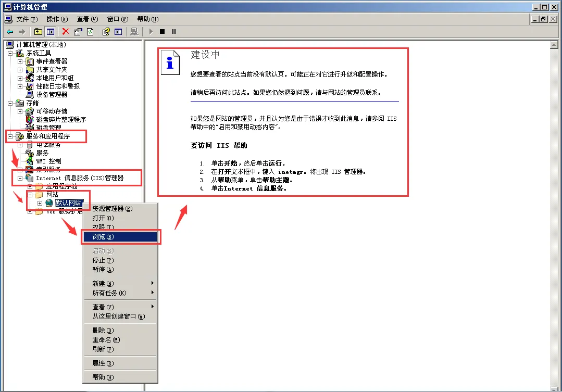Click the right pane scrollbar down arrow
Image resolution: width=562 pixels, height=392 pixels.
click(x=554, y=389)
